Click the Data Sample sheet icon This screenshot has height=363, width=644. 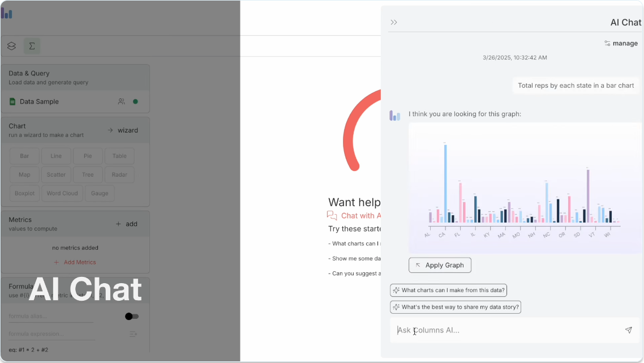click(x=12, y=101)
